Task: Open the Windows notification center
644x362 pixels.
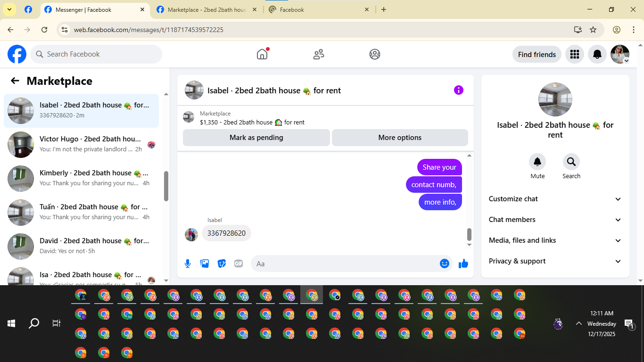Action: tap(629, 324)
